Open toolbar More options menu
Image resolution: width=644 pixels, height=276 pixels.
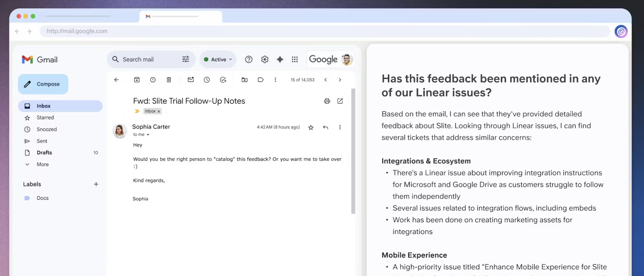tap(275, 80)
